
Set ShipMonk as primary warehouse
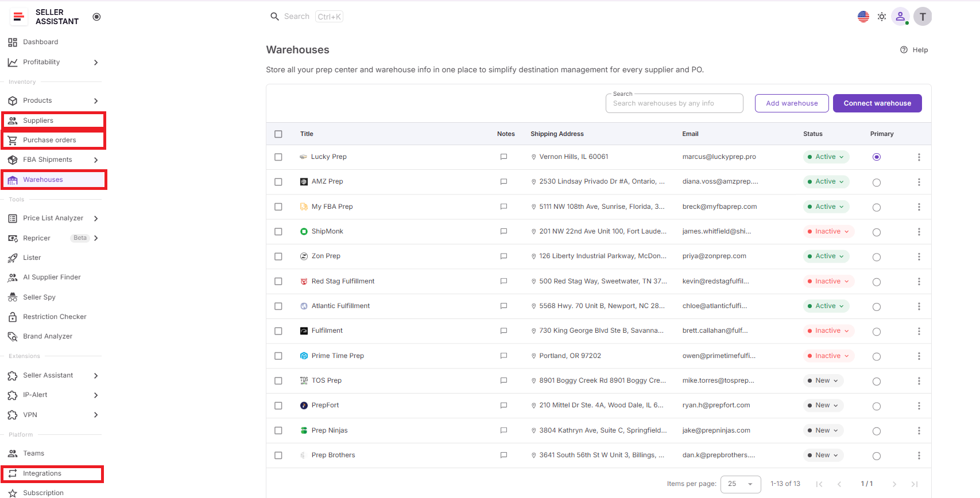click(877, 232)
